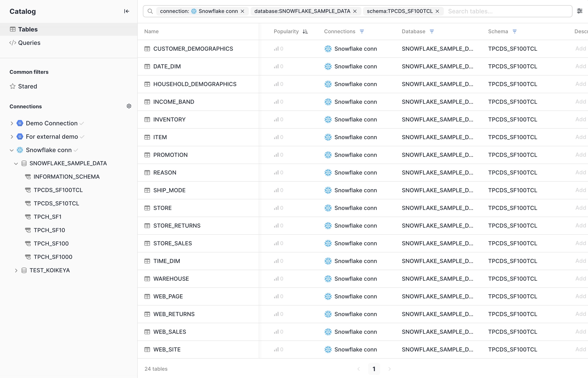
Task: Select the TPCH_SF100 schema in tree
Action: tap(51, 244)
